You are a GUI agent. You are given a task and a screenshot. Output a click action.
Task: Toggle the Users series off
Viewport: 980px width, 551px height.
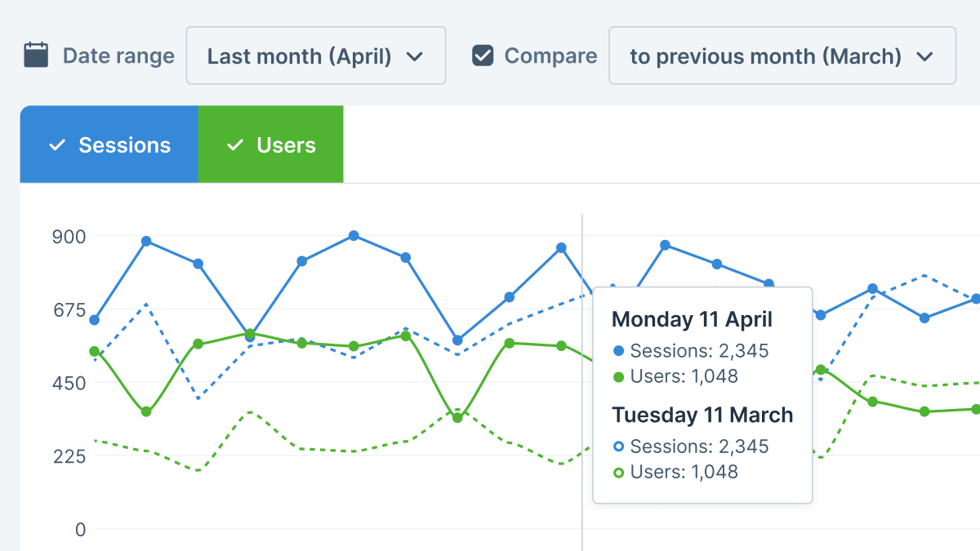(x=271, y=144)
